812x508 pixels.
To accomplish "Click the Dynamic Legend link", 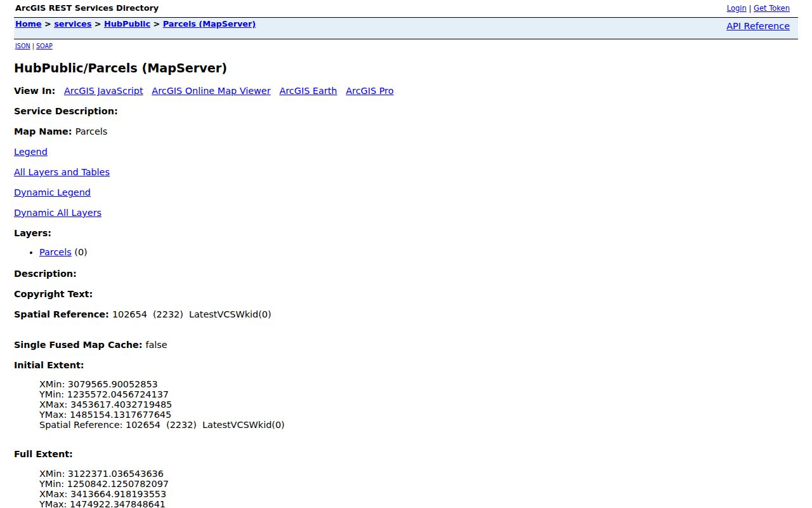I will [x=52, y=192].
